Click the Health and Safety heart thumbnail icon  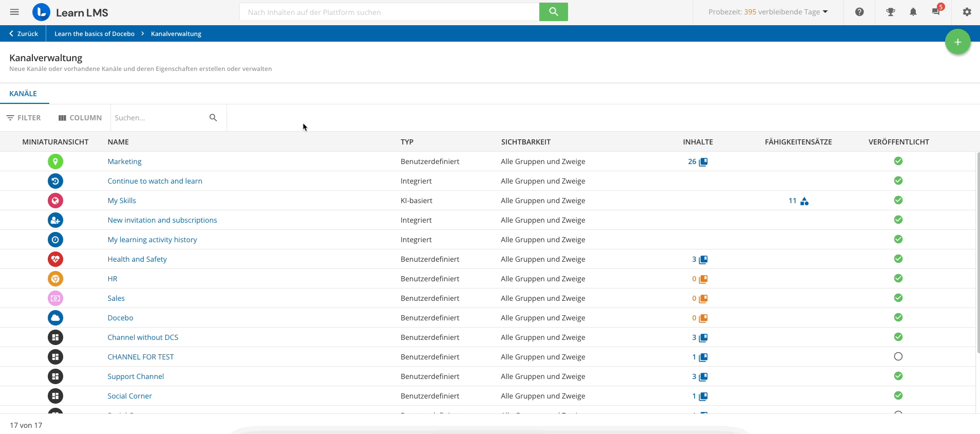coord(55,259)
